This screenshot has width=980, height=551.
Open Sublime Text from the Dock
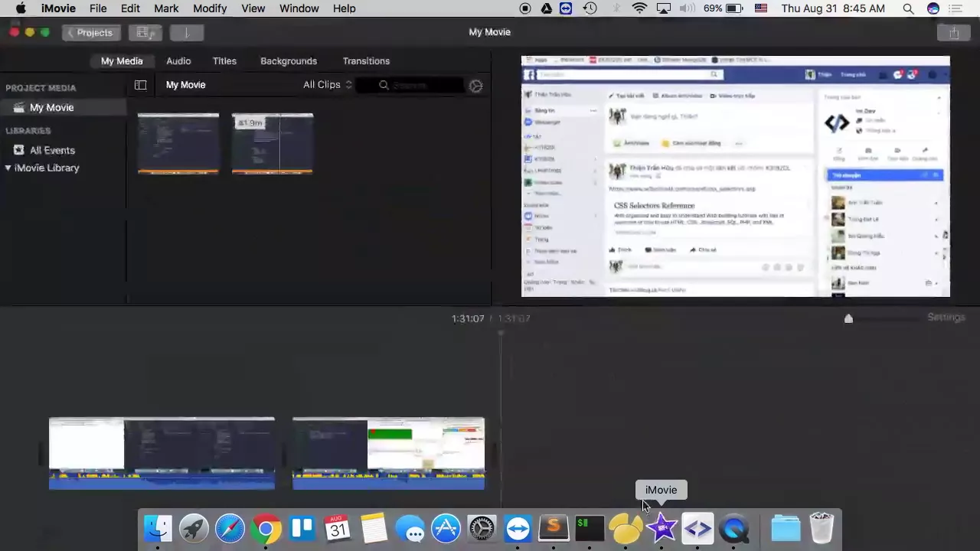pos(554,528)
